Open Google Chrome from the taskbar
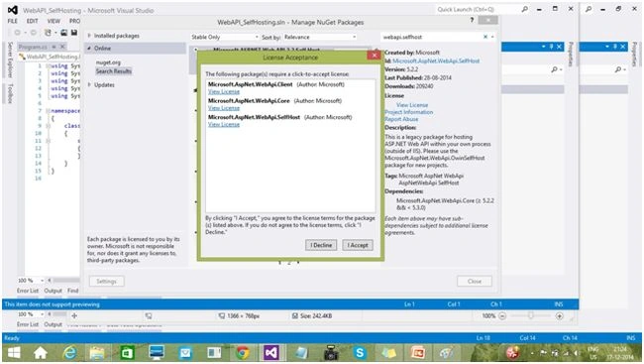The width and height of the screenshot is (644, 364). [x=243, y=352]
